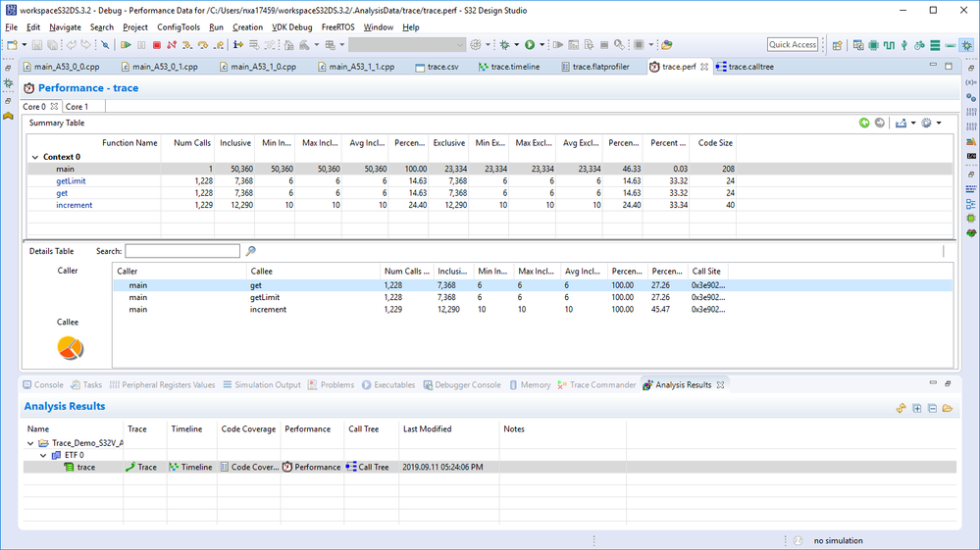Click the Instruction Stepping Mode icon
This screenshot has height=550, width=980.
(x=238, y=45)
